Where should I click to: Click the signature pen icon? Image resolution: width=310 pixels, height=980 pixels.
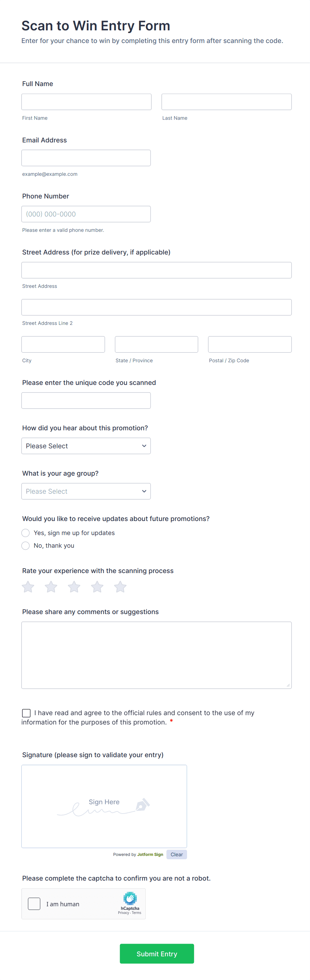pos(142,804)
